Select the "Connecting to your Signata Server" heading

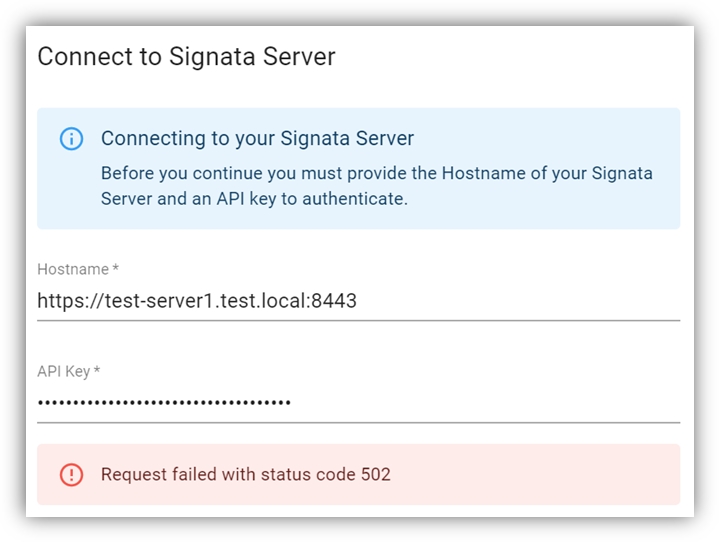tap(257, 139)
